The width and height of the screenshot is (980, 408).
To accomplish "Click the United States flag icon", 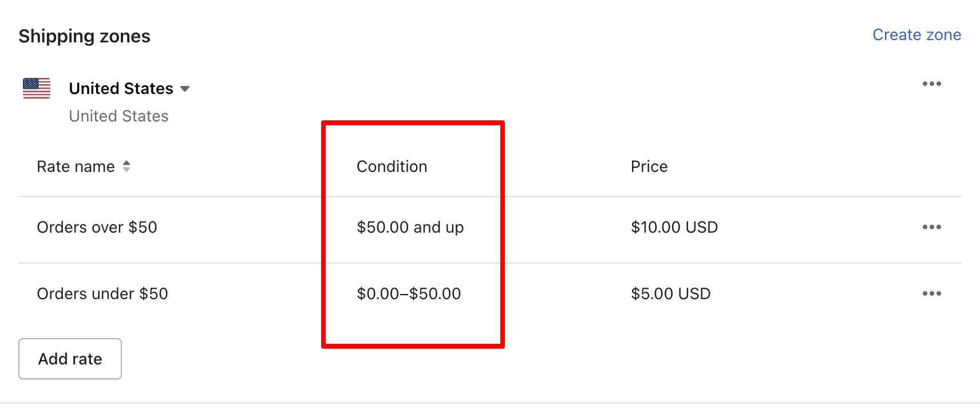I will [x=37, y=88].
